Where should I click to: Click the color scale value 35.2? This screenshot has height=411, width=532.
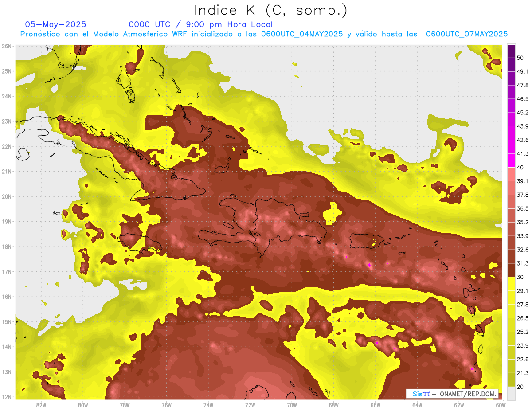pos(522,223)
